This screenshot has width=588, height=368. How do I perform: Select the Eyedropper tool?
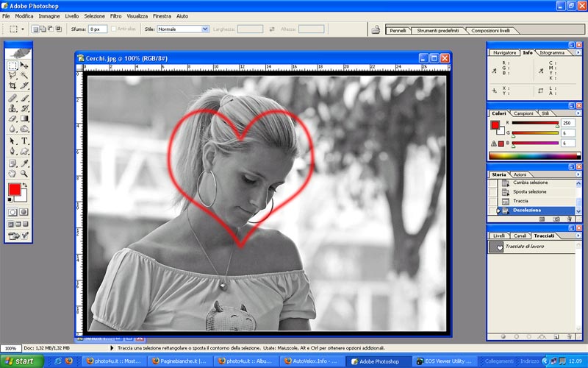click(x=24, y=163)
